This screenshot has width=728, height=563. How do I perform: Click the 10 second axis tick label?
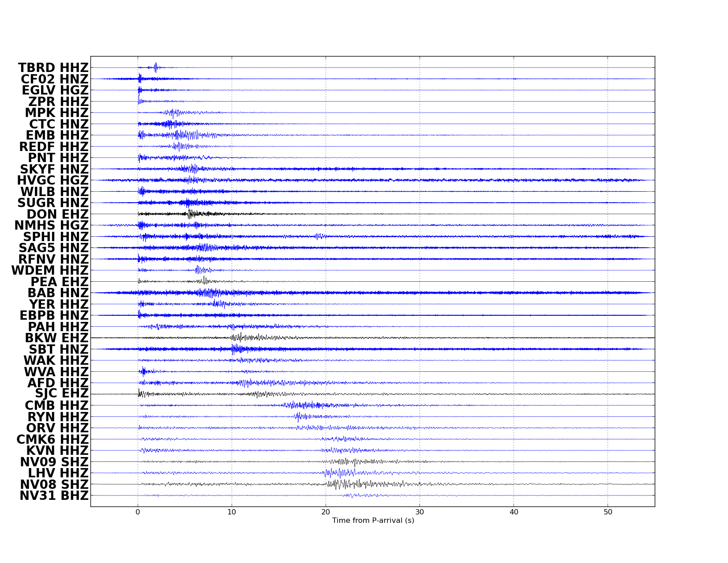pyautogui.click(x=232, y=512)
